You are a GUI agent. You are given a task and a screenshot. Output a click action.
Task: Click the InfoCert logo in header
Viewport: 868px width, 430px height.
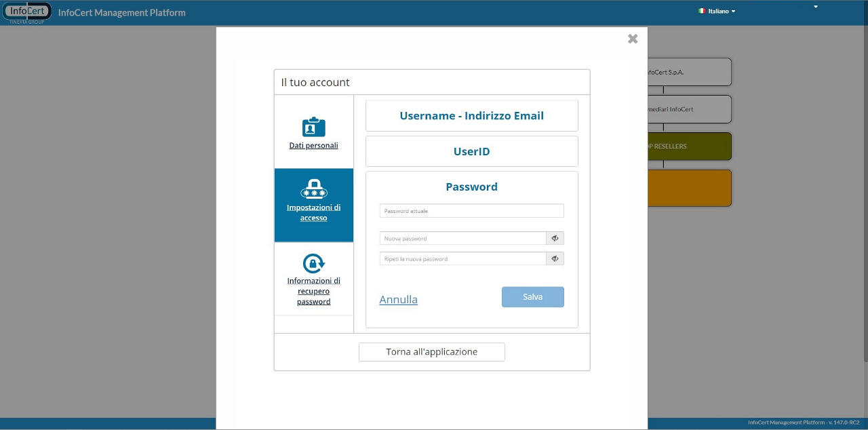[x=27, y=12]
